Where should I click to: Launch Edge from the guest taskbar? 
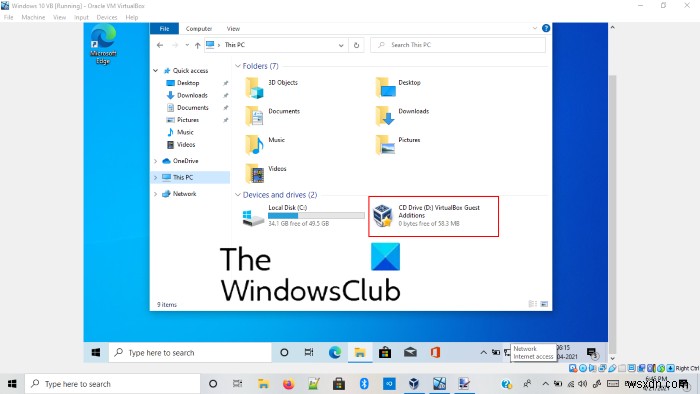pyautogui.click(x=335, y=353)
